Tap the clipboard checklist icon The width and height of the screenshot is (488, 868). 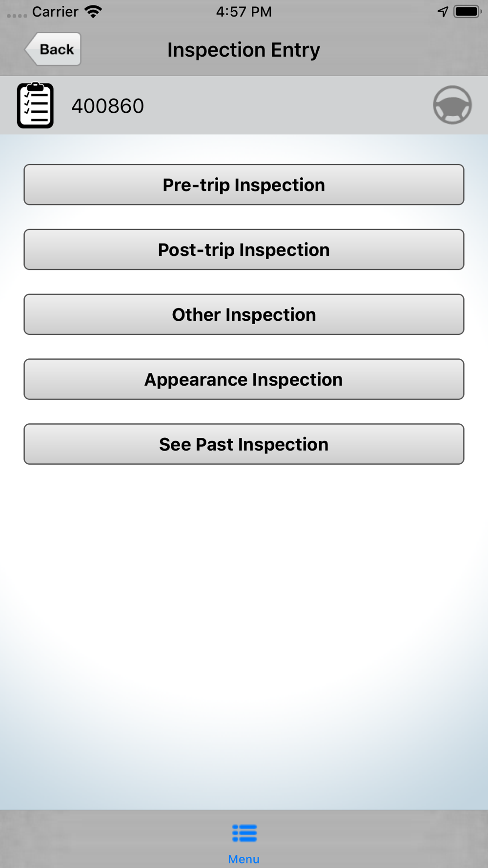click(35, 105)
